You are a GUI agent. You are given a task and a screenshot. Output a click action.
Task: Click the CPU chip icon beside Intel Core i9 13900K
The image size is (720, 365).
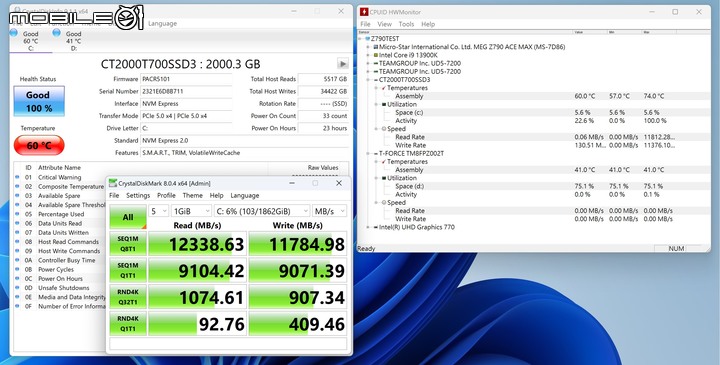pos(376,55)
